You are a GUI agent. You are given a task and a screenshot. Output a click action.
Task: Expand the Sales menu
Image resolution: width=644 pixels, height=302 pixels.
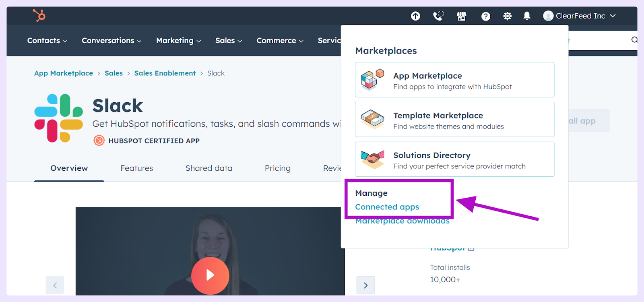pyautogui.click(x=229, y=40)
